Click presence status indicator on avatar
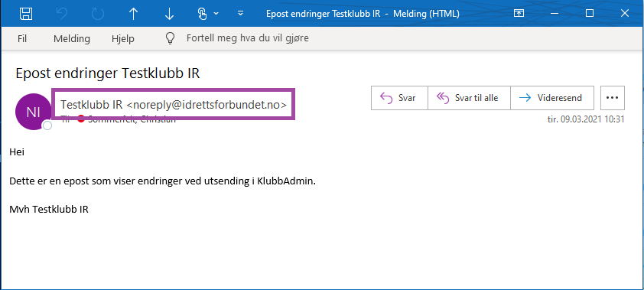 (47, 125)
